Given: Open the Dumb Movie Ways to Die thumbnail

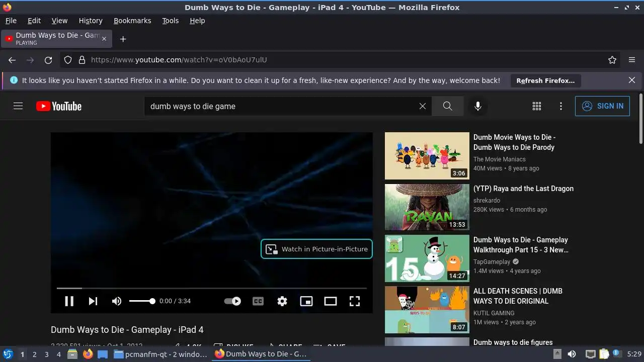Looking at the screenshot, I should [427, 156].
